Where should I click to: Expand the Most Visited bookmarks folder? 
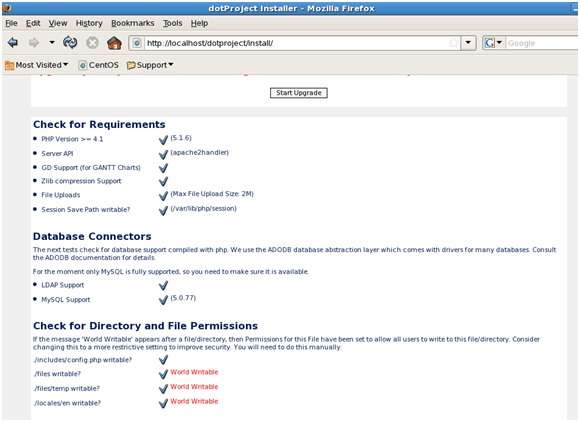coord(37,65)
